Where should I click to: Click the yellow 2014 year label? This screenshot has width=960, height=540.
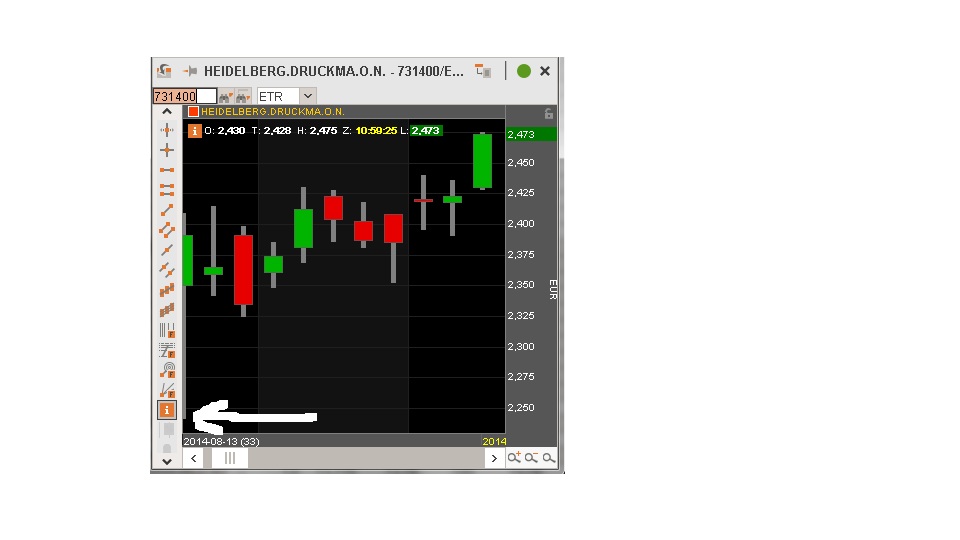pos(494,441)
